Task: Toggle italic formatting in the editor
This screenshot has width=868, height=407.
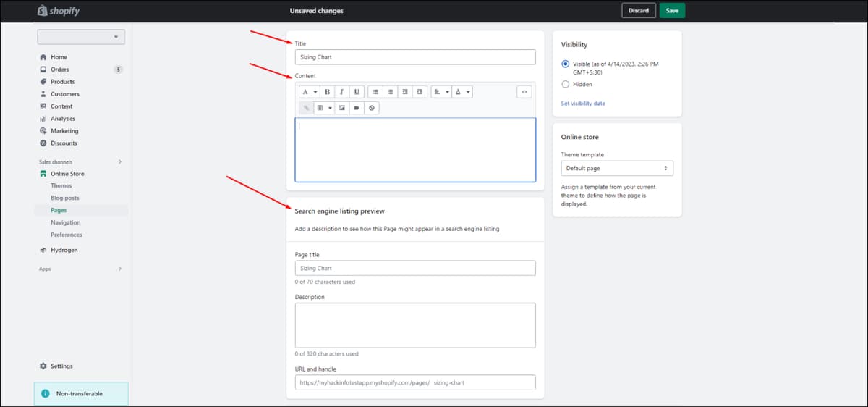Action: point(341,92)
